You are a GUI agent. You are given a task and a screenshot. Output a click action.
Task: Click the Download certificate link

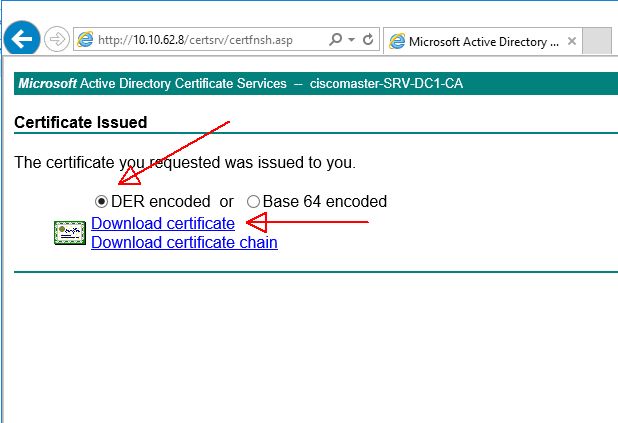[x=163, y=223]
